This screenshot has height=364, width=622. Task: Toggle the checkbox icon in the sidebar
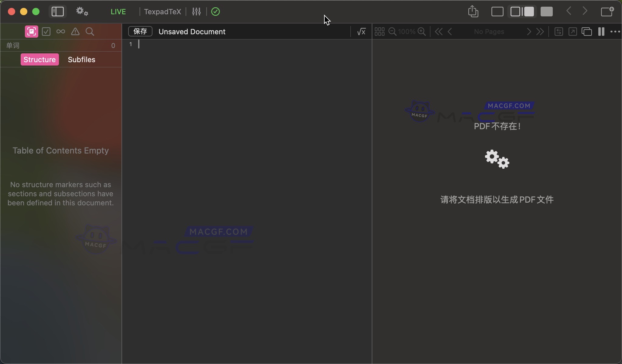tap(46, 32)
